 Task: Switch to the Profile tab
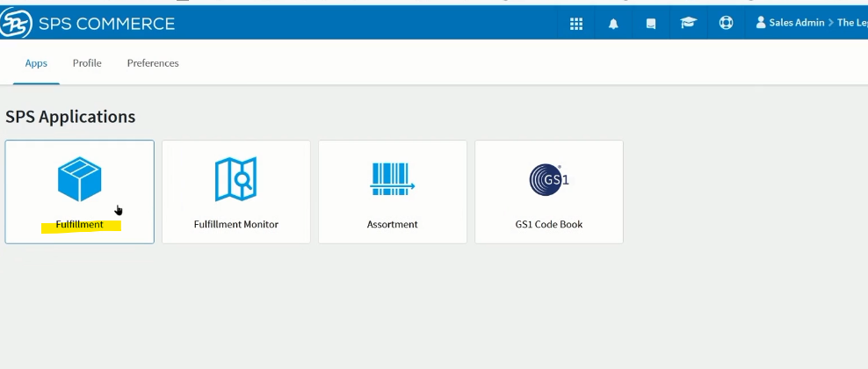(87, 63)
